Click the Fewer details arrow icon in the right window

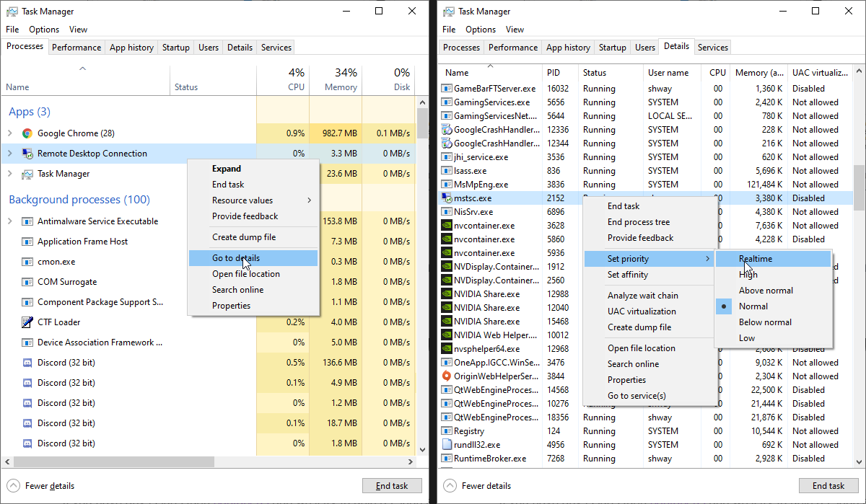(x=450, y=486)
